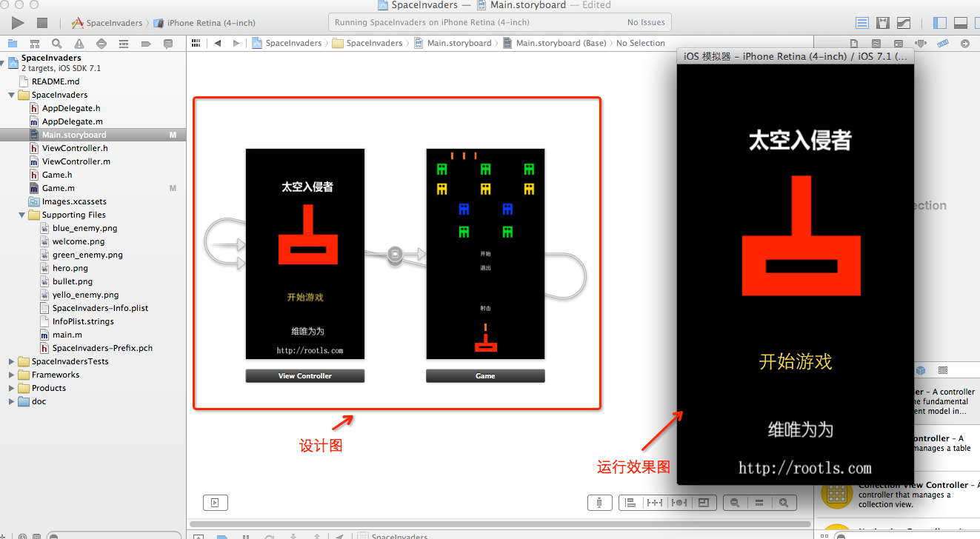Viewport: 980px width, 539px height.
Task: Open the Attributes inspector
Action: (x=921, y=44)
